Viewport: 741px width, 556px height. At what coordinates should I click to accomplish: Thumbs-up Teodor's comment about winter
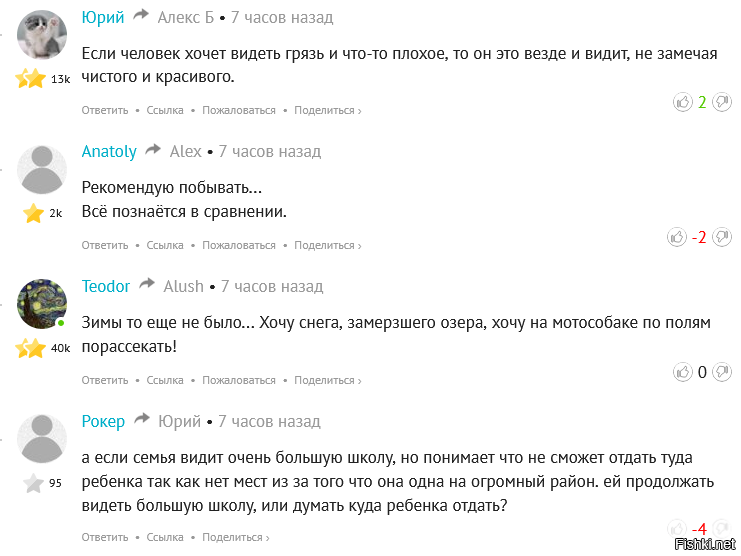coord(684,372)
